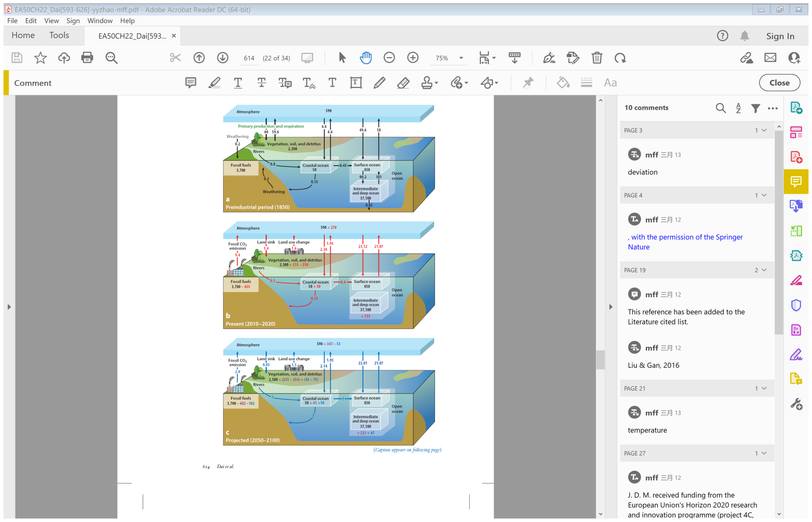812x522 pixels.
Task: Select the eraser tool
Action: 403,82
